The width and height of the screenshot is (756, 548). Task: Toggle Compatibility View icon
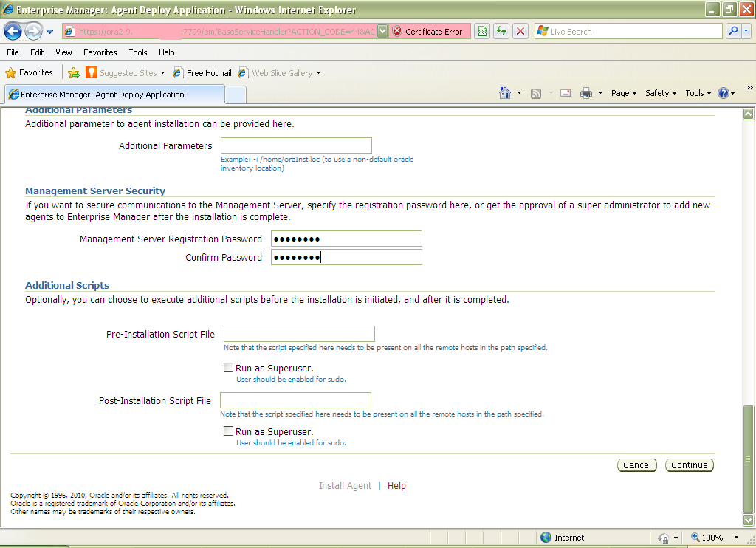coord(482,31)
